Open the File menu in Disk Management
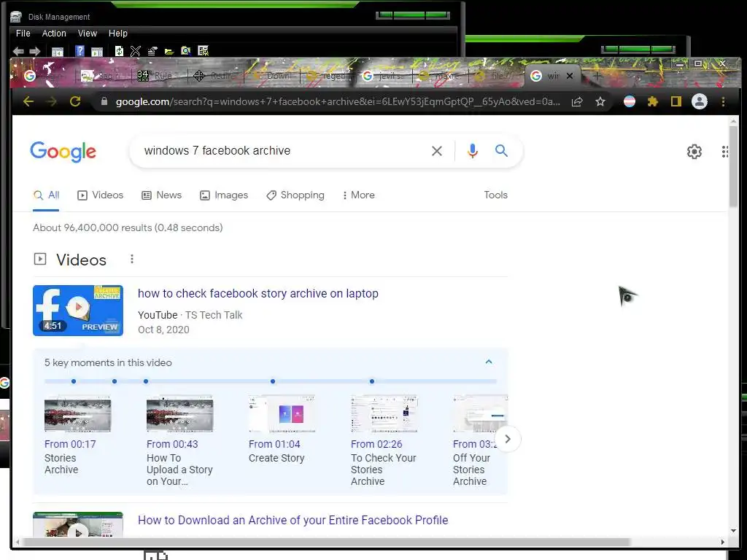This screenshot has width=747, height=560. [23, 34]
